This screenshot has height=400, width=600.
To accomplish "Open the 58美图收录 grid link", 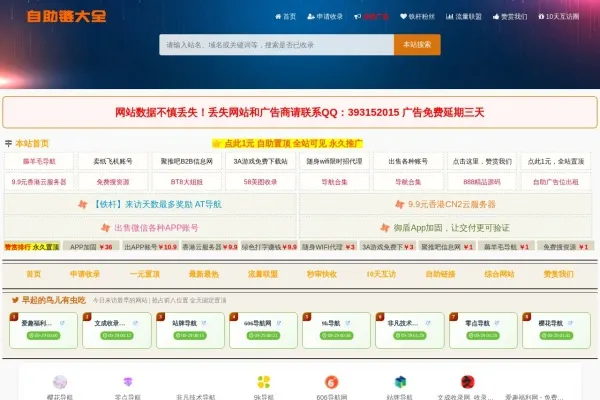I will click(x=260, y=182).
